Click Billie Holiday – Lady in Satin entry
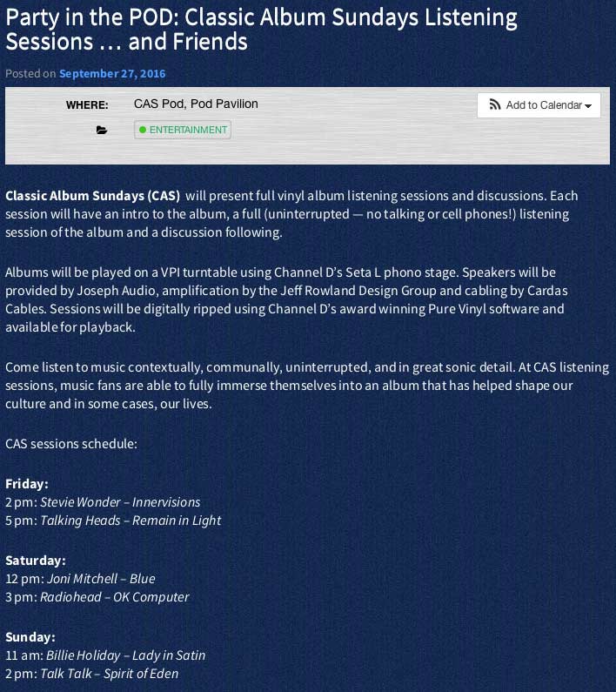The image size is (616, 692). tap(126, 655)
